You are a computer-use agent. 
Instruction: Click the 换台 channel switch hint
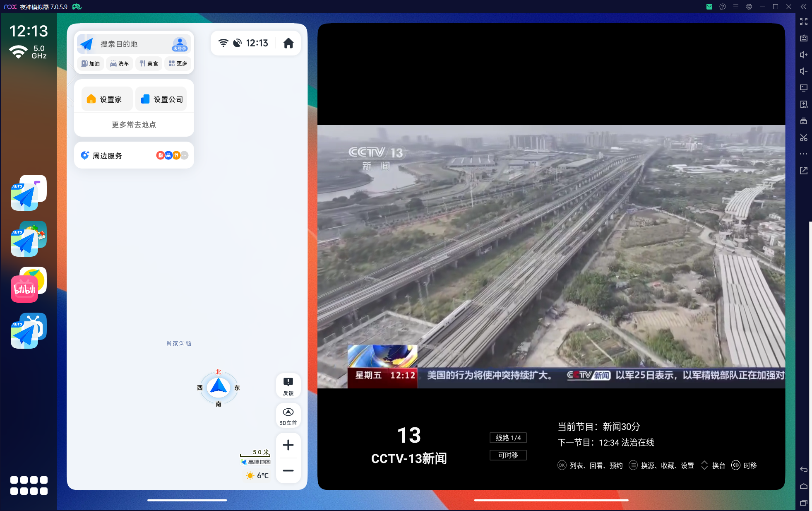[713, 465]
